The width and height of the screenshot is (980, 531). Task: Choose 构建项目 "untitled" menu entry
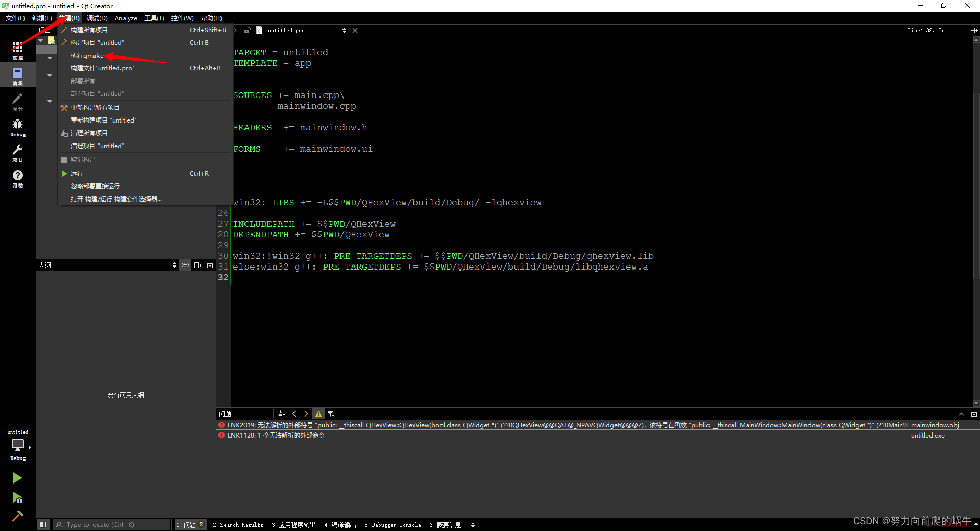145,42
